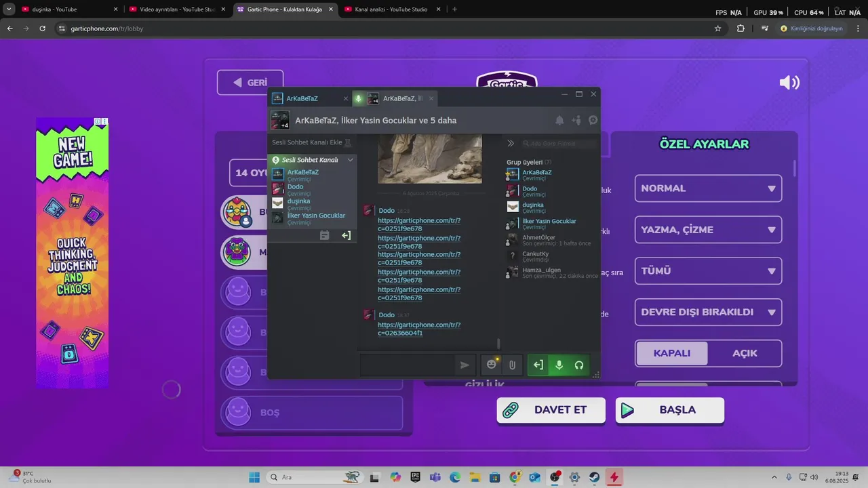Open the DEVRE DIŞI BIRAKILDI dropdown

pyautogui.click(x=708, y=312)
